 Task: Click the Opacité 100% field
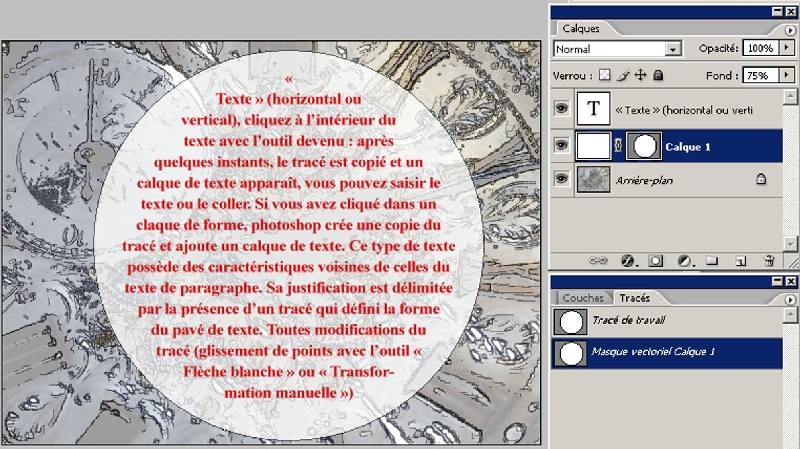coord(761,48)
